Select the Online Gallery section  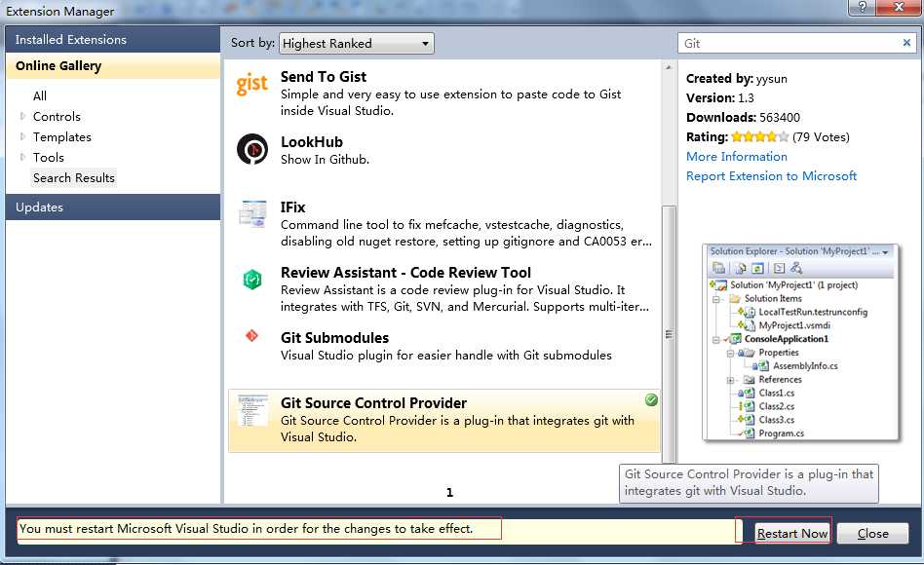112,65
